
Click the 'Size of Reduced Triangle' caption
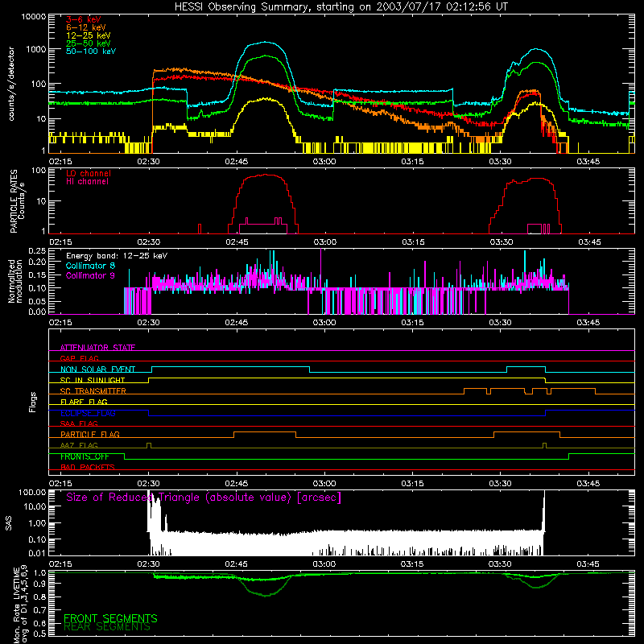(204, 497)
